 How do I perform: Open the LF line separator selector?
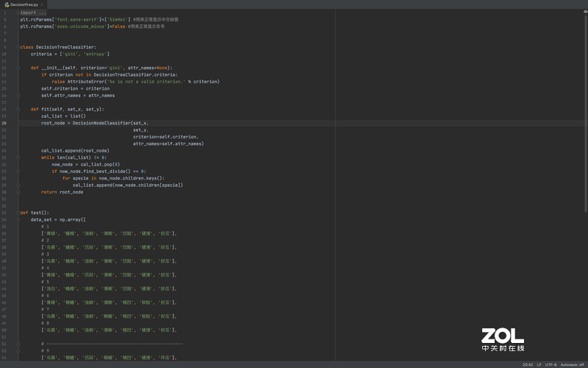(539, 364)
